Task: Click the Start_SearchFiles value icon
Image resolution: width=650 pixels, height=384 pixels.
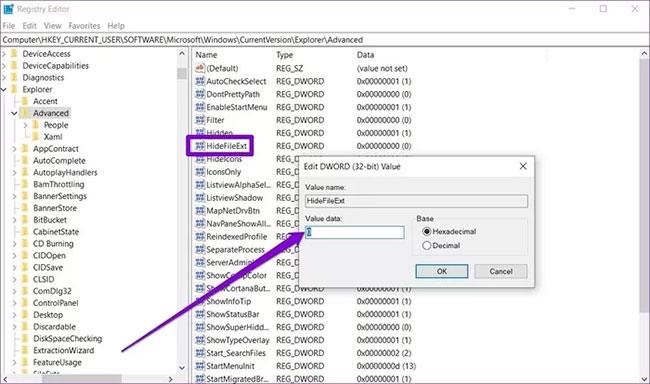Action: [x=200, y=352]
